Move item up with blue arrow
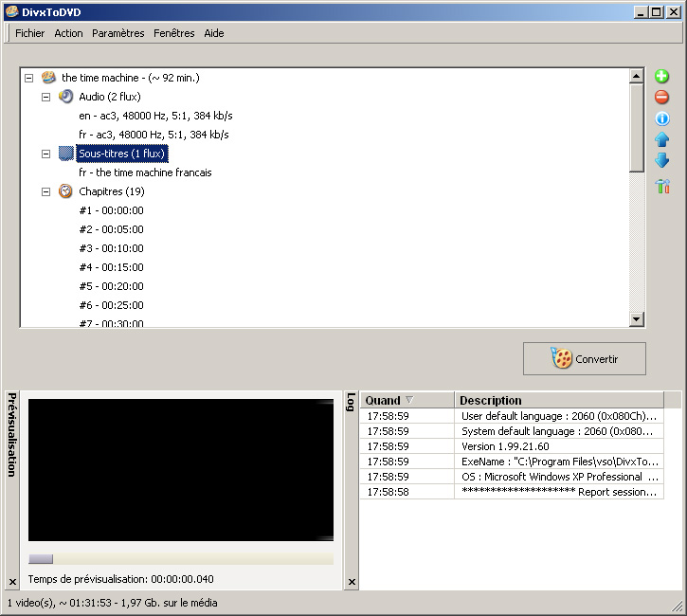Screen dimensions: 687x616 point(662,139)
